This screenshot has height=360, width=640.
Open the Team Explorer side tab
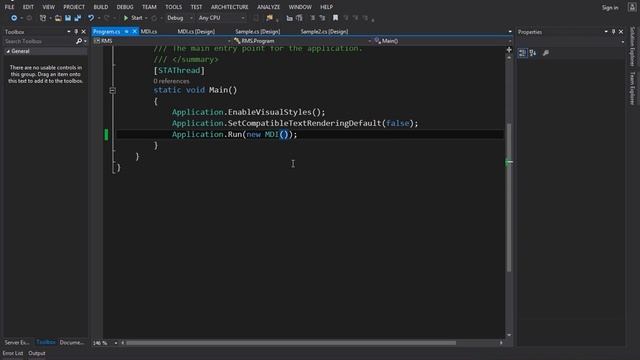point(632,88)
